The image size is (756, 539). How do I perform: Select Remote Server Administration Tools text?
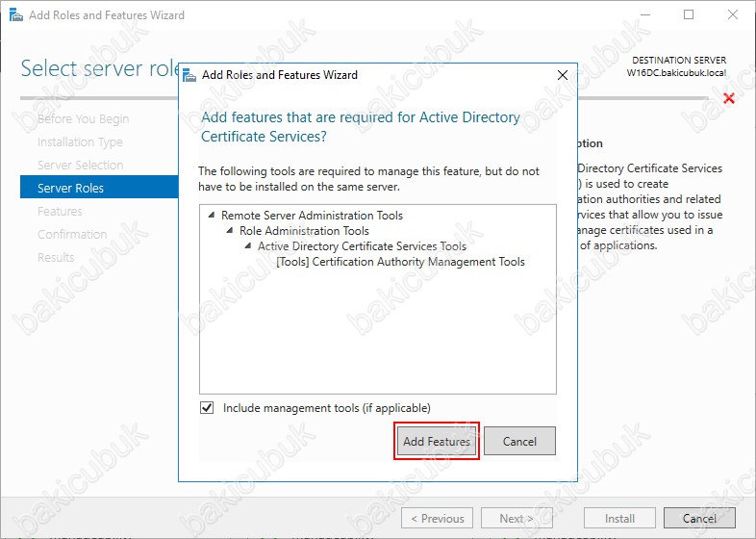[312, 216]
